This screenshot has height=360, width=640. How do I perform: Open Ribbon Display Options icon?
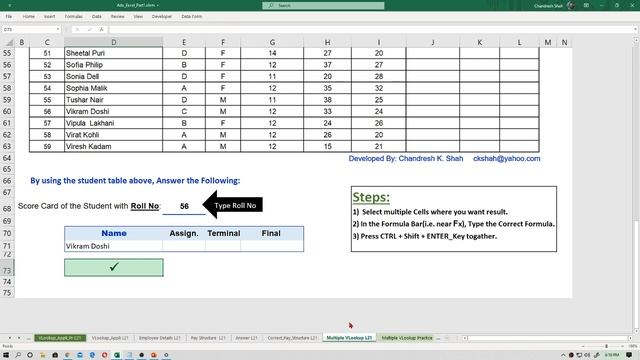click(x=586, y=5)
